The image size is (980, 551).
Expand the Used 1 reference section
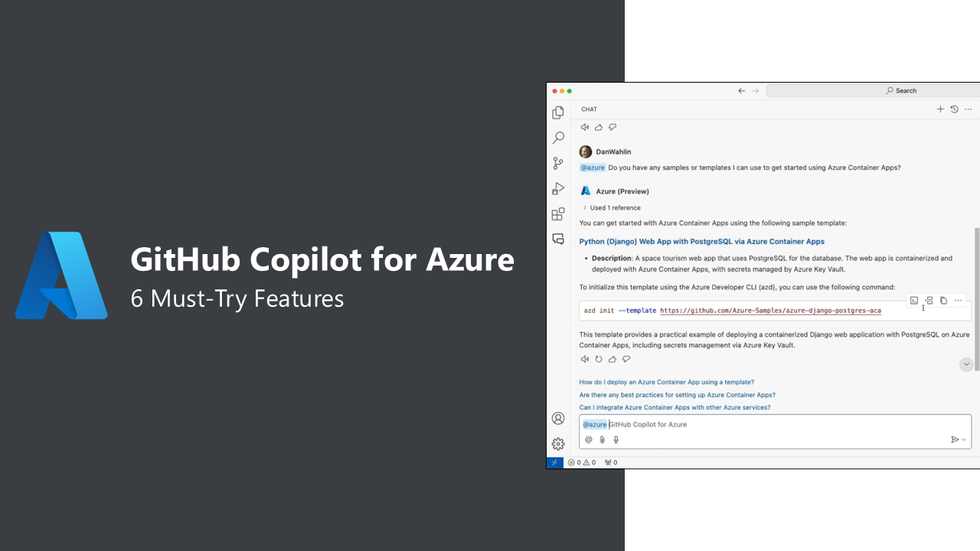click(611, 208)
